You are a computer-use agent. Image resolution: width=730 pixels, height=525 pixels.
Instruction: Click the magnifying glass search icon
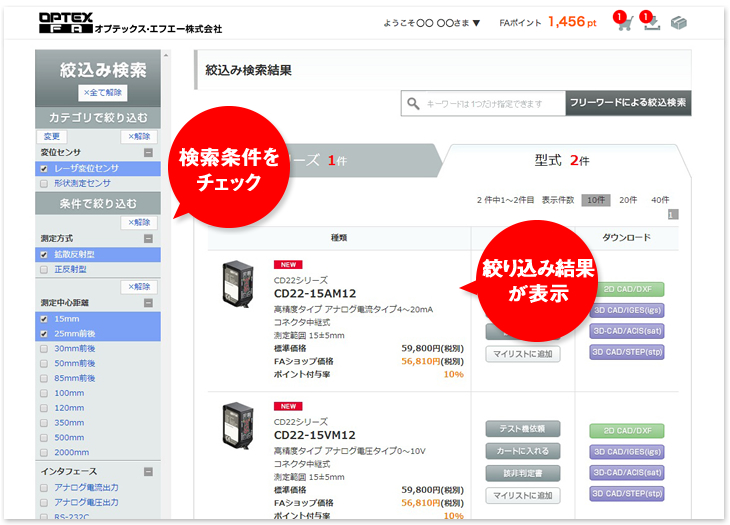click(413, 103)
